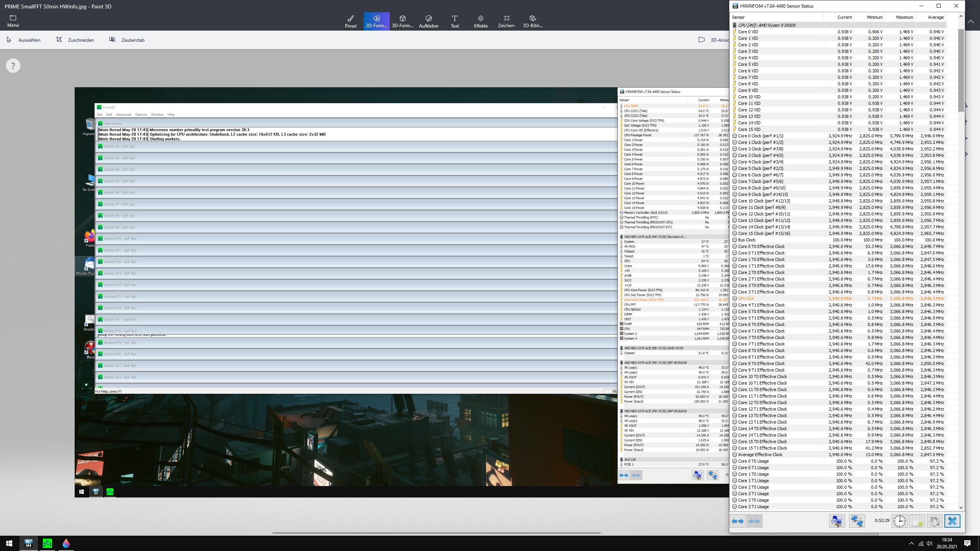Open the 3D-Bibliothek library
This screenshot has width=980, height=551.
pos(533,21)
